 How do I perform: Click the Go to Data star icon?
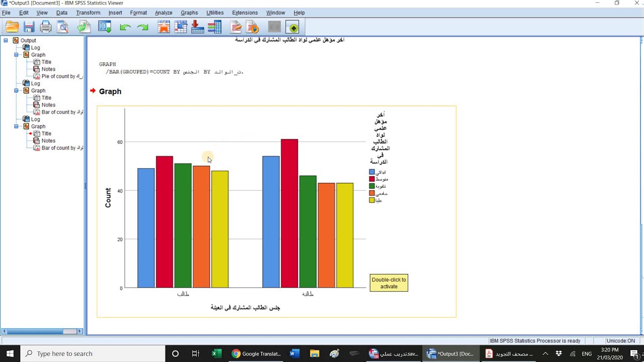point(164,27)
